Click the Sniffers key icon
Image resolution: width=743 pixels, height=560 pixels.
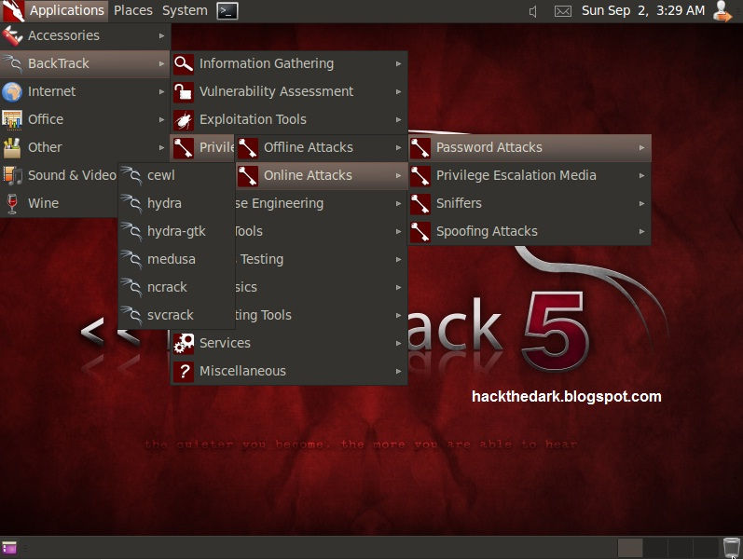pyautogui.click(x=420, y=203)
